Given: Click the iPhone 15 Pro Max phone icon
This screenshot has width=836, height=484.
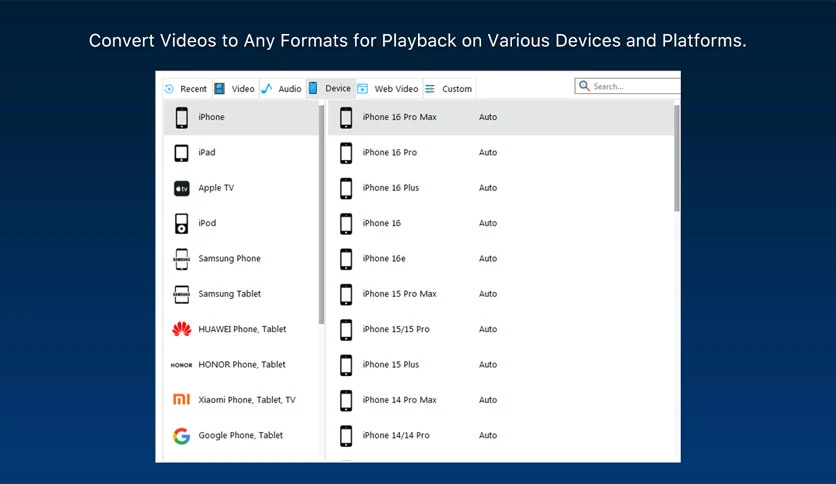Looking at the screenshot, I should 346,294.
